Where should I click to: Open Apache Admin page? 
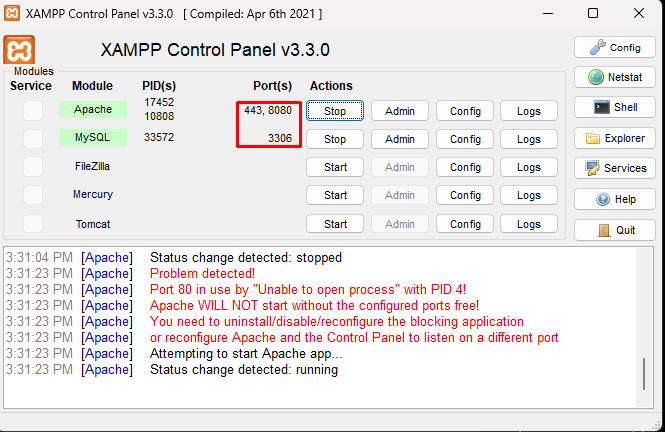[400, 111]
